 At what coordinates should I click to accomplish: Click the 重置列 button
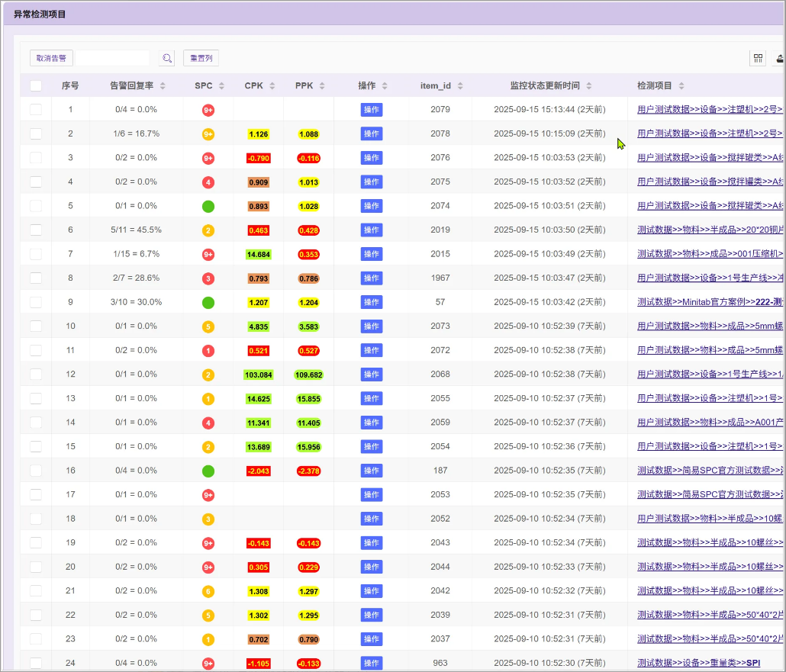pyautogui.click(x=201, y=58)
